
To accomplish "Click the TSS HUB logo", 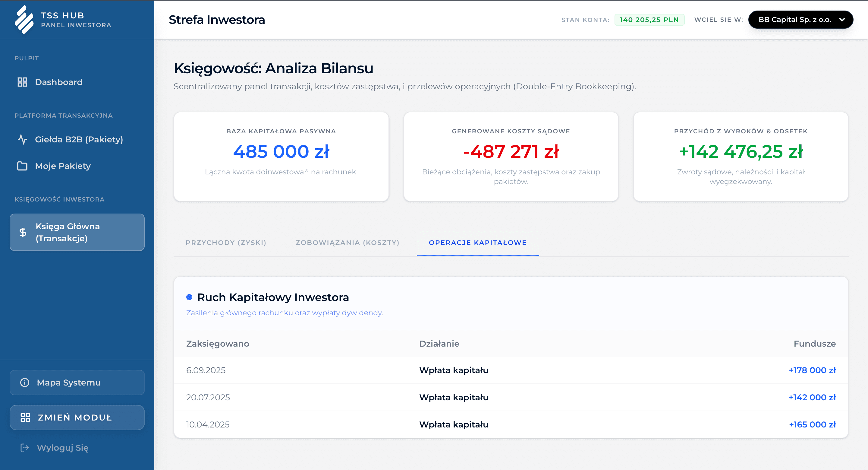I will pos(24,19).
